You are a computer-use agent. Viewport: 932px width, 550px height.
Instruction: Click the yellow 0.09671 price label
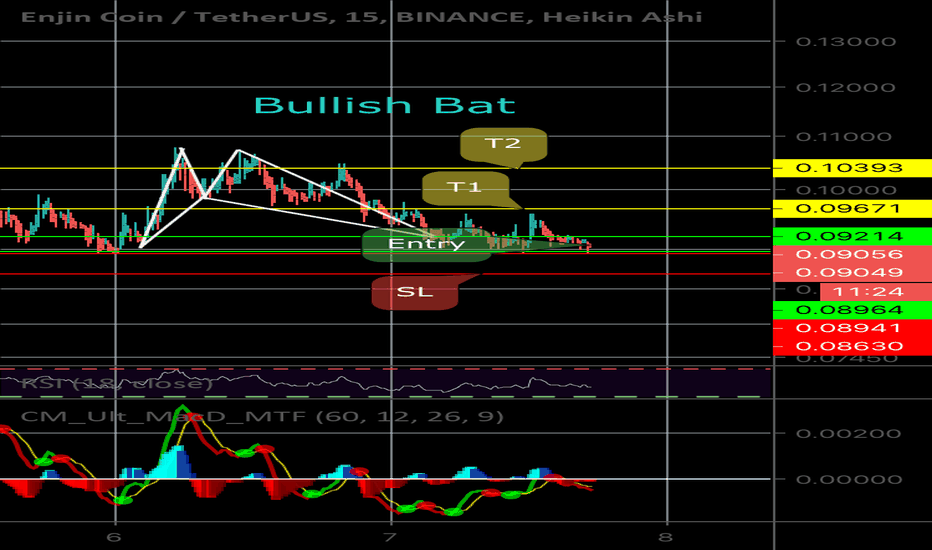852,209
